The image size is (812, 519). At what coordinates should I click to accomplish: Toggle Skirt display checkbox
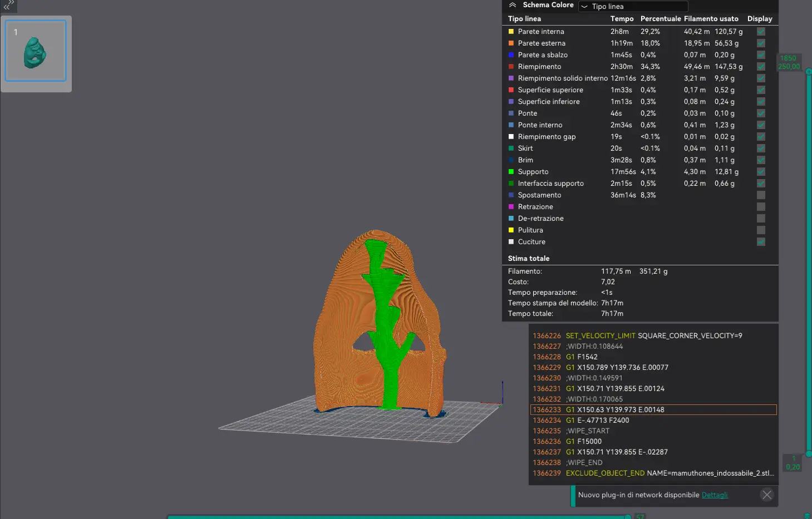pyautogui.click(x=761, y=149)
